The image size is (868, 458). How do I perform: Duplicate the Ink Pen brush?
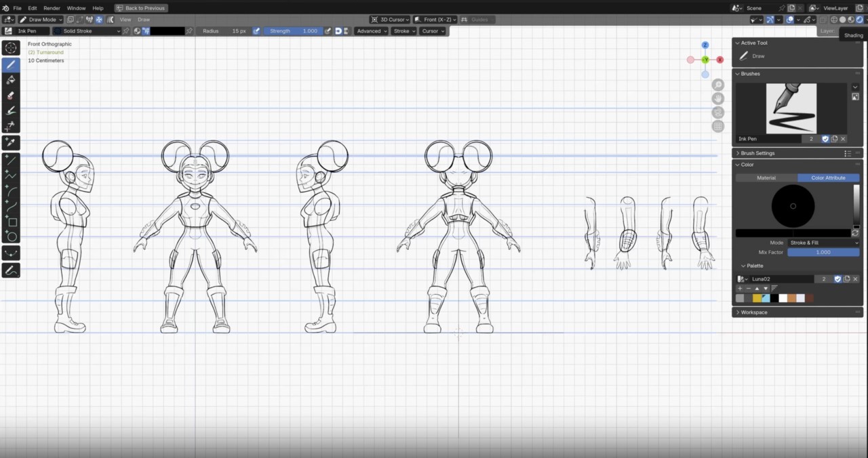click(834, 139)
